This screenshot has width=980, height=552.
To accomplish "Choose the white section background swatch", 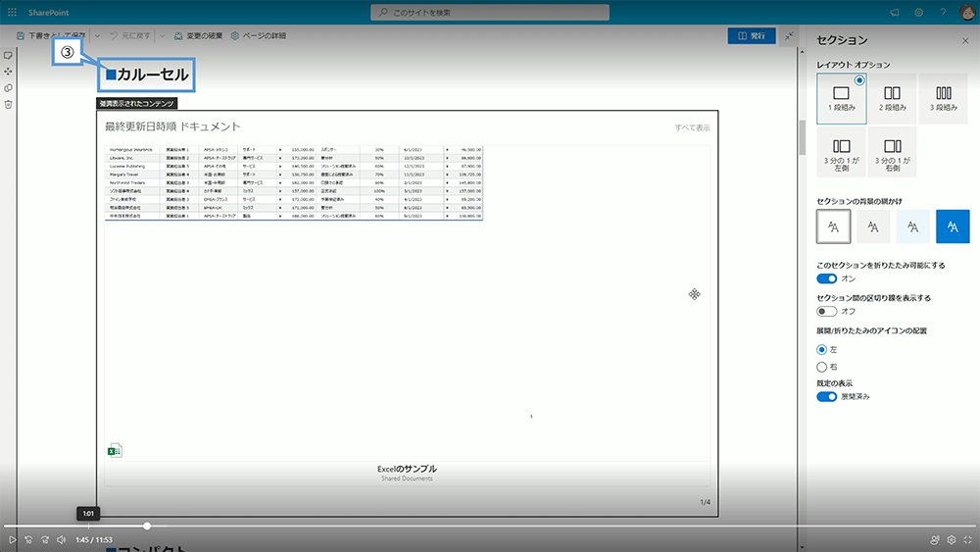I will click(x=833, y=226).
